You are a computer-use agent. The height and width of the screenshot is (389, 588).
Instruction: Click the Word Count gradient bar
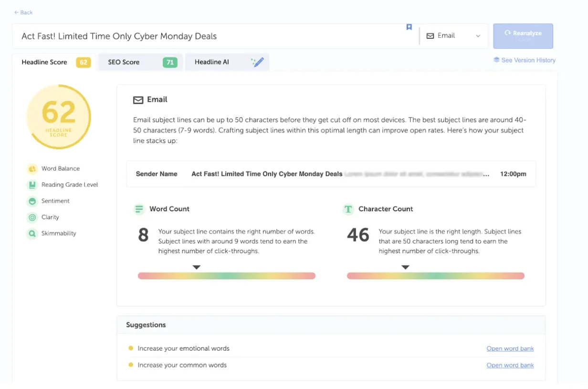[227, 276]
